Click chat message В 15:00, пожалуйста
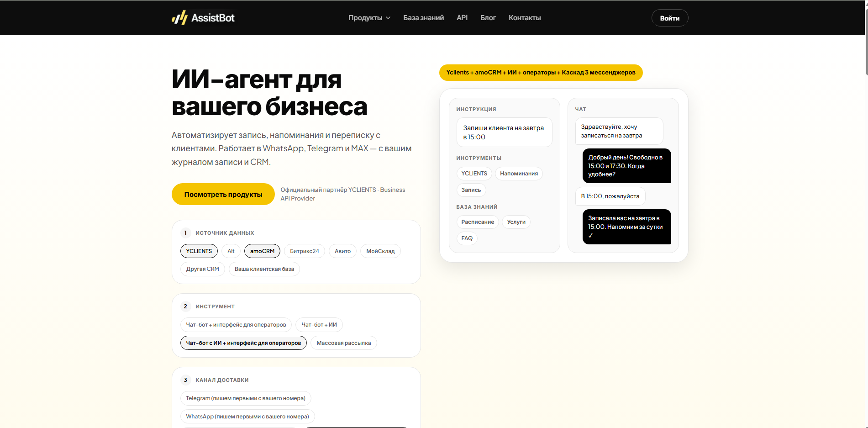868x428 pixels. [x=610, y=196]
